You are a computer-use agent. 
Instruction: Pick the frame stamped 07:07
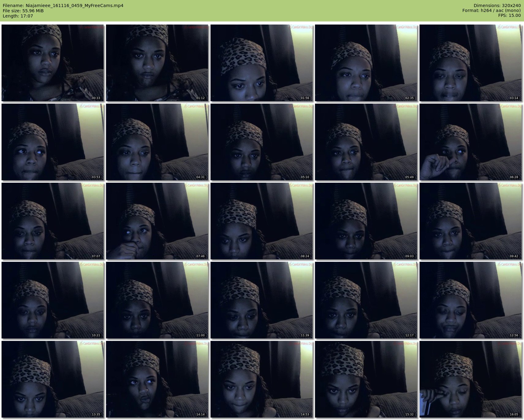(52, 221)
